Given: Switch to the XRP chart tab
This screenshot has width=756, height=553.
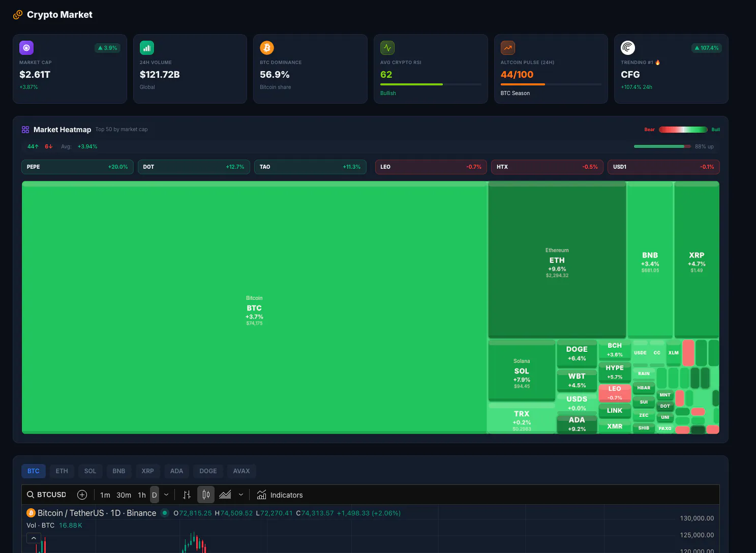Looking at the screenshot, I should 147,471.
